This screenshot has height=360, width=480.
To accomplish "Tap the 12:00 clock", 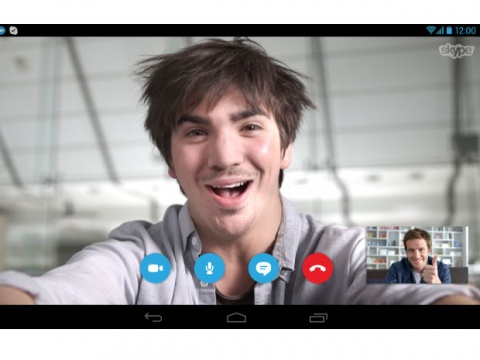I will 465,31.
